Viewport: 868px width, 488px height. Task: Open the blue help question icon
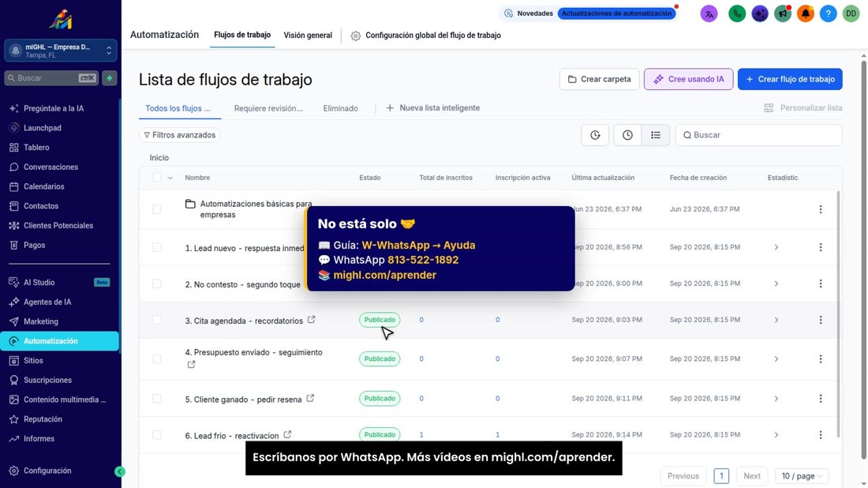point(828,14)
